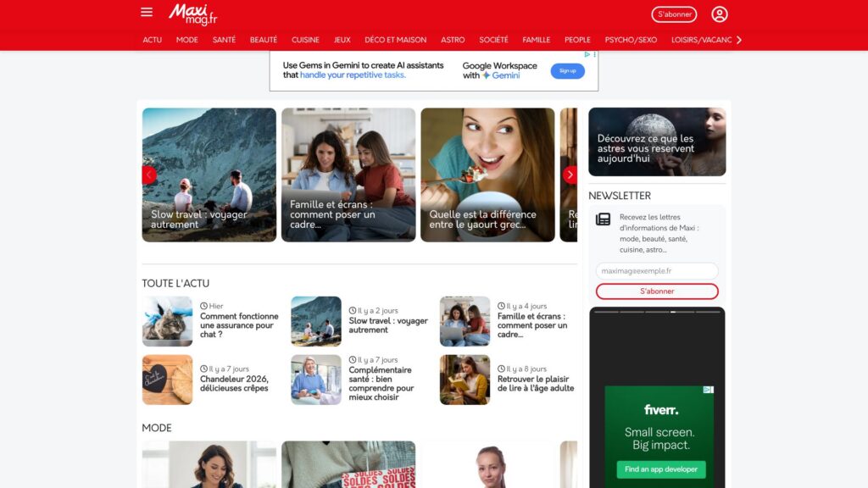This screenshot has width=868, height=488.
Task: Select CUISINE in the navigation bar
Action: pos(305,40)
